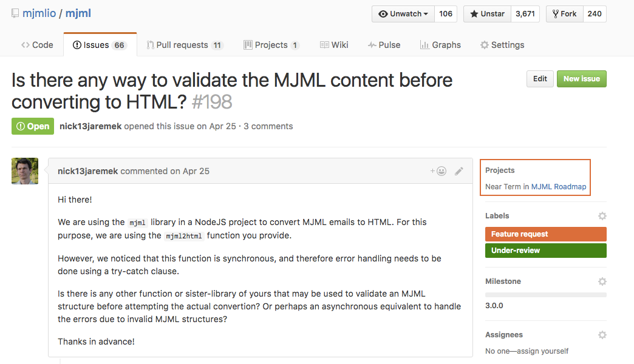This screenshot has width=634, height=364.
Task: Click nick13jaremek's avatar thumbnail
Action: click(x=24, y=170)
